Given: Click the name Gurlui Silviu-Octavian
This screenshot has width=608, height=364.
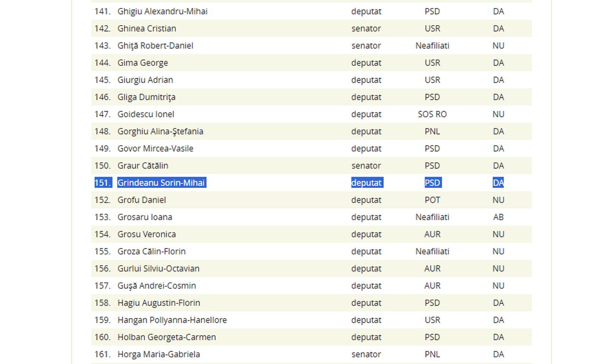Looking at the screenshot, I should (159, 269).
